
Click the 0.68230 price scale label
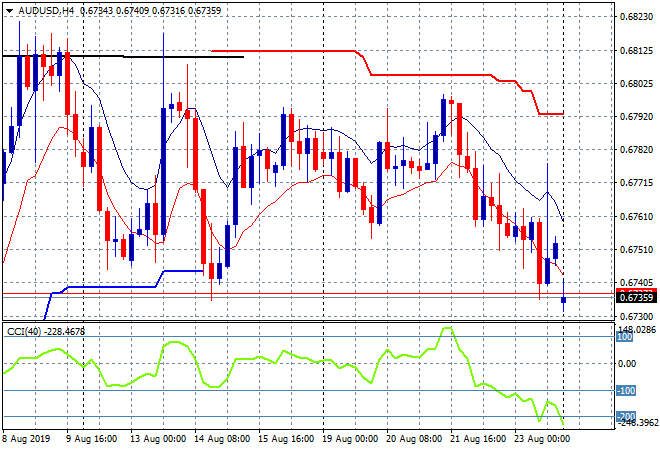tap(636, 16)
